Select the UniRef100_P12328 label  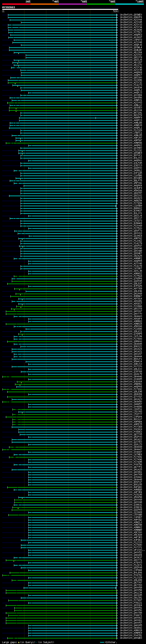(131, 130)
